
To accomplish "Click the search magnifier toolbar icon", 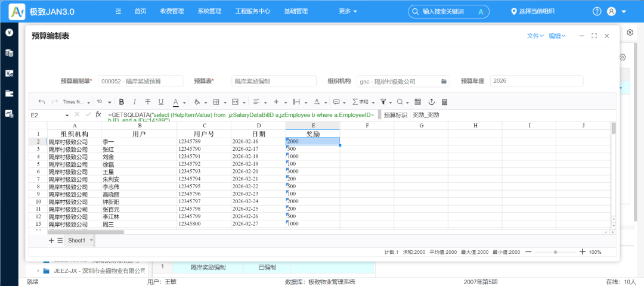I will pyautogui.click(x=400, y=102).
